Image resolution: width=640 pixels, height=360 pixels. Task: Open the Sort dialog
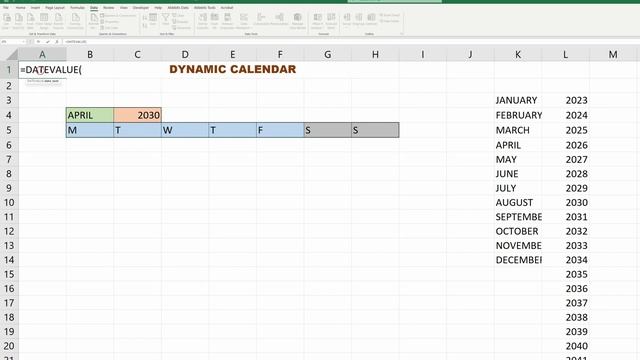[153, 19]
